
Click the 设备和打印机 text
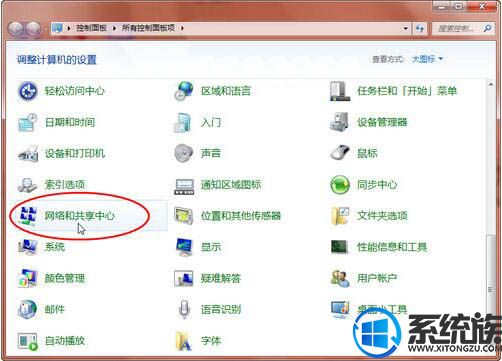[75, 153]
